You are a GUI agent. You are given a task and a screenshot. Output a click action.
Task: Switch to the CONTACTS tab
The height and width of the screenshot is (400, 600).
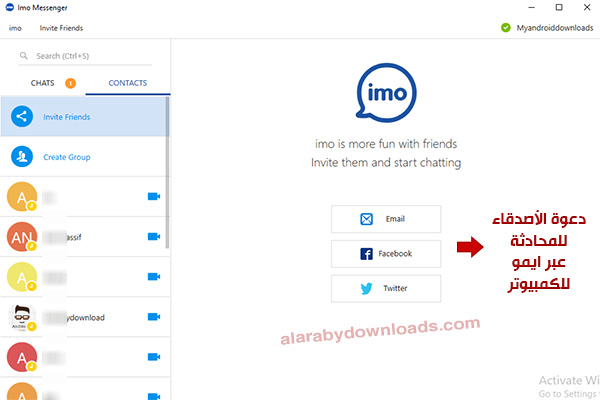pyautogui.click(x=128, y=83)
